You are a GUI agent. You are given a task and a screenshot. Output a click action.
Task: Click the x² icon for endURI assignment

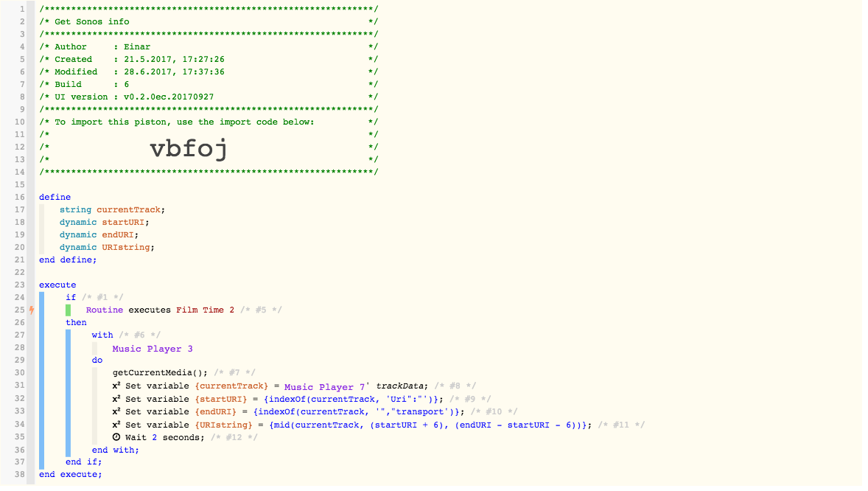[x=116, y=412]
